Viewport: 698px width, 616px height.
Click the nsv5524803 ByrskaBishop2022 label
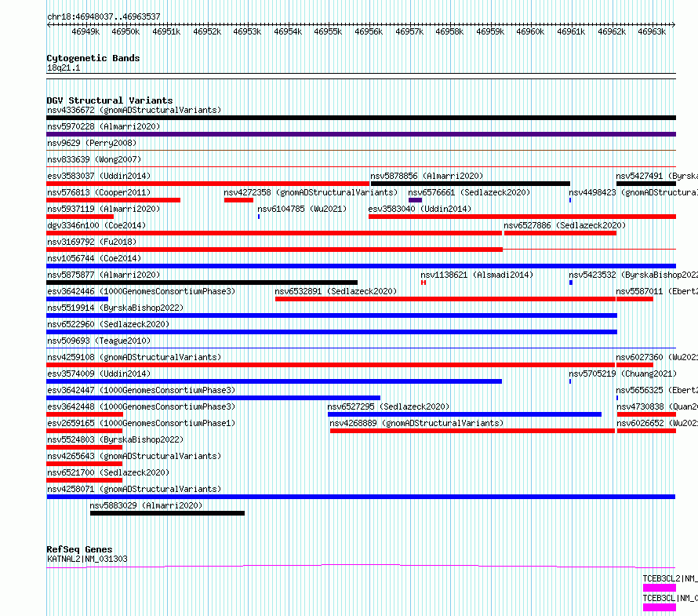115,439
